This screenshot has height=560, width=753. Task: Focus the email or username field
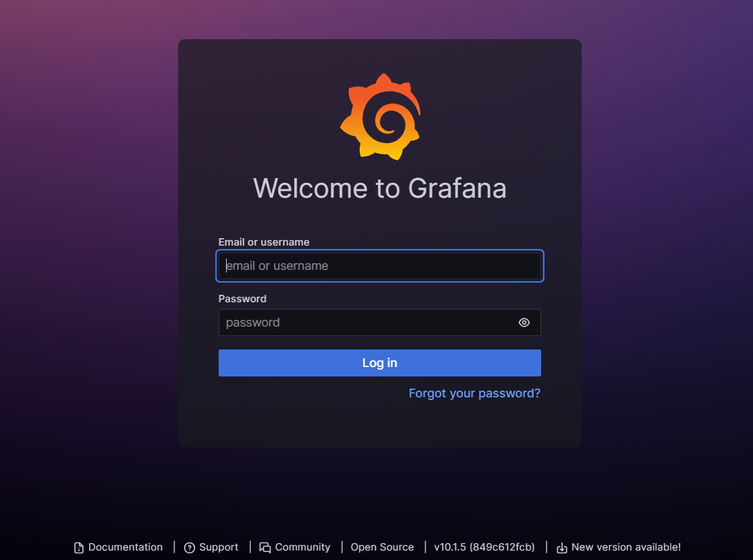coord(379,266)
